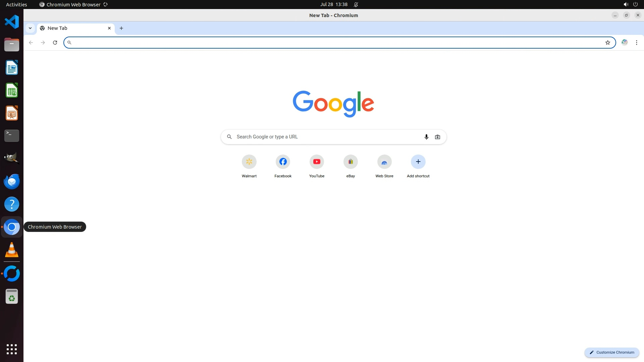The height and width of the screenshot is (362, 644).
Task: Open Activities overview
Action: [x=16, y=4]
